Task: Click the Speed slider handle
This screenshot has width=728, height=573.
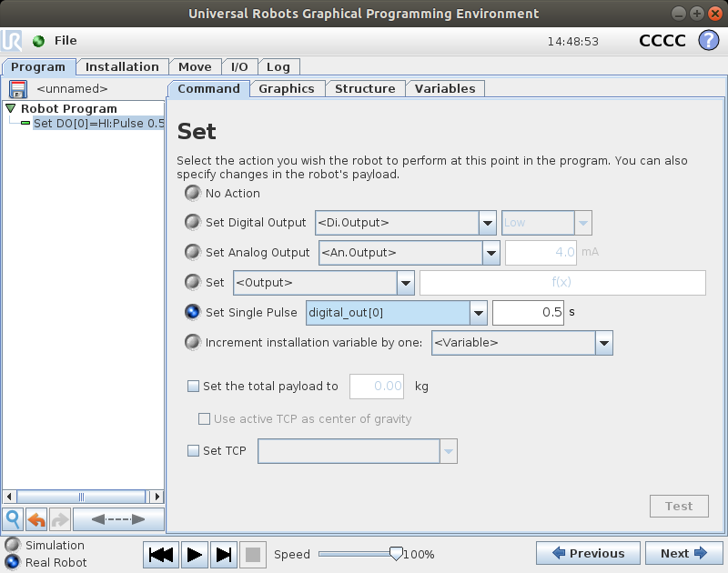Action: point(395,553)
